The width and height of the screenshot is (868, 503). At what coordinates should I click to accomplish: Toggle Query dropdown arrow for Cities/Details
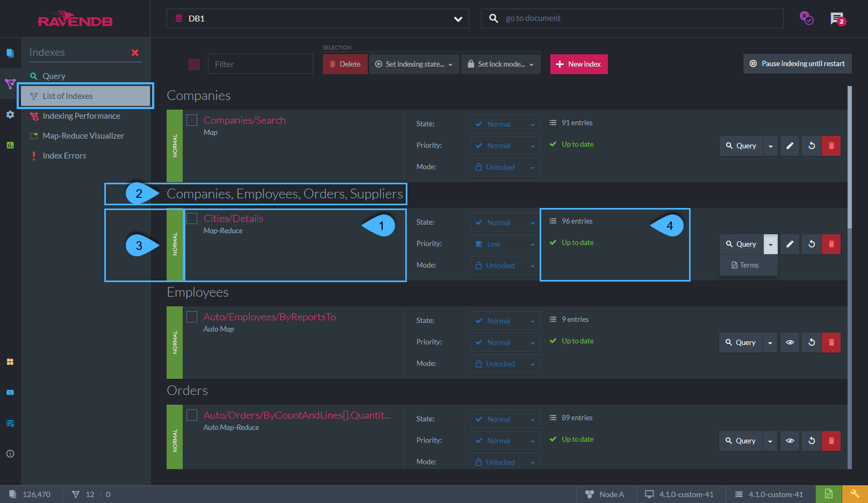pos(771,244)
